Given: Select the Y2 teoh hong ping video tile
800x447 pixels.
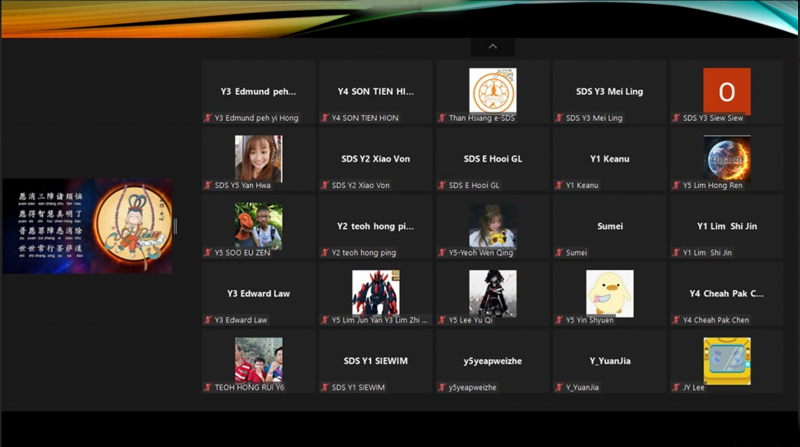Looking at the screenshot, I should (x=375, y=226).
